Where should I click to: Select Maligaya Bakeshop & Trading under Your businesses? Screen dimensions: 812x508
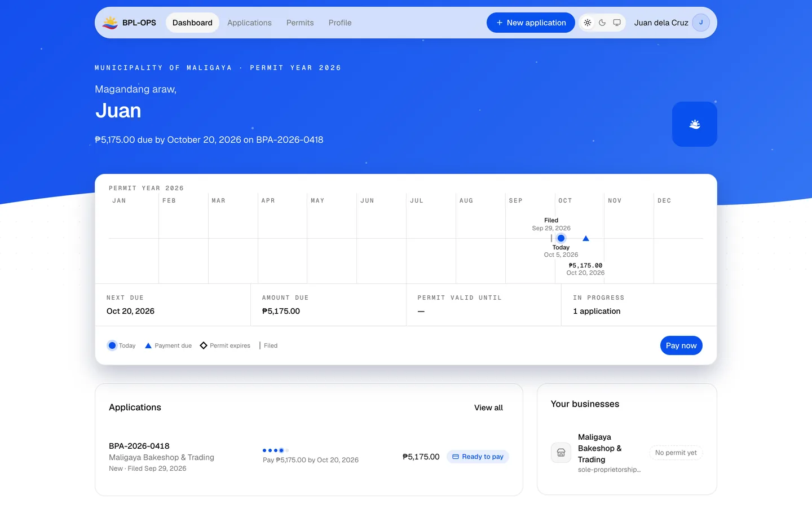600,448
